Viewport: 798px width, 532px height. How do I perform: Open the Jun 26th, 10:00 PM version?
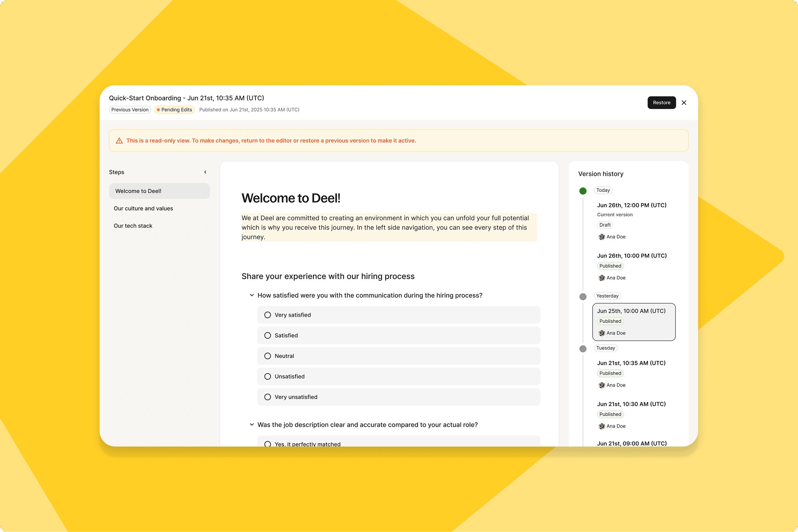click(x=632, y=256)
